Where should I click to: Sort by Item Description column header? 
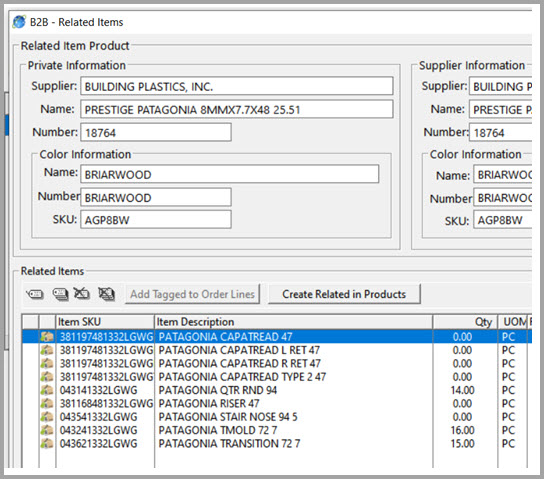294,322
